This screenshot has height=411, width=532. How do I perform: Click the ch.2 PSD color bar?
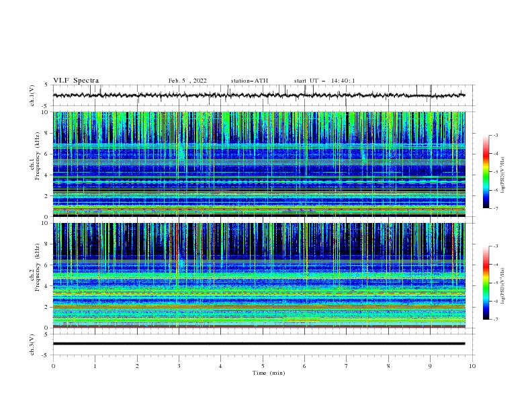(486, 283)
